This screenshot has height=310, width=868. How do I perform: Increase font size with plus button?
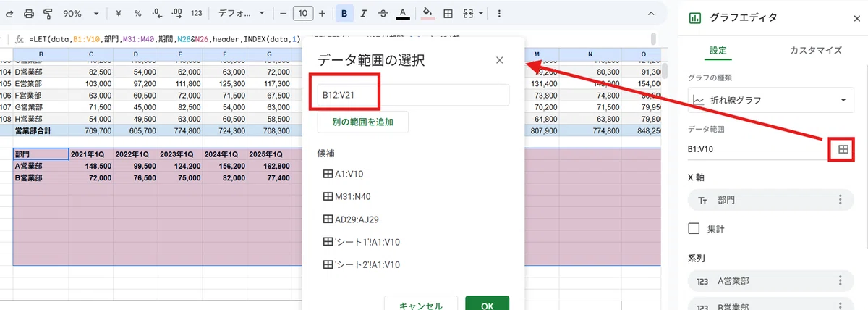pos(324,13)
